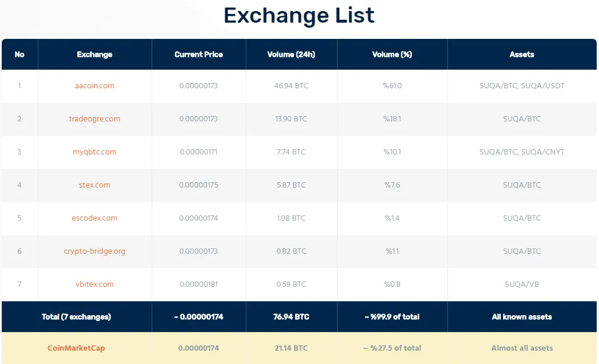Viewport: 599px width, 364px height.
Task: Click the %7.6 volume percentage
Action: 392,185
